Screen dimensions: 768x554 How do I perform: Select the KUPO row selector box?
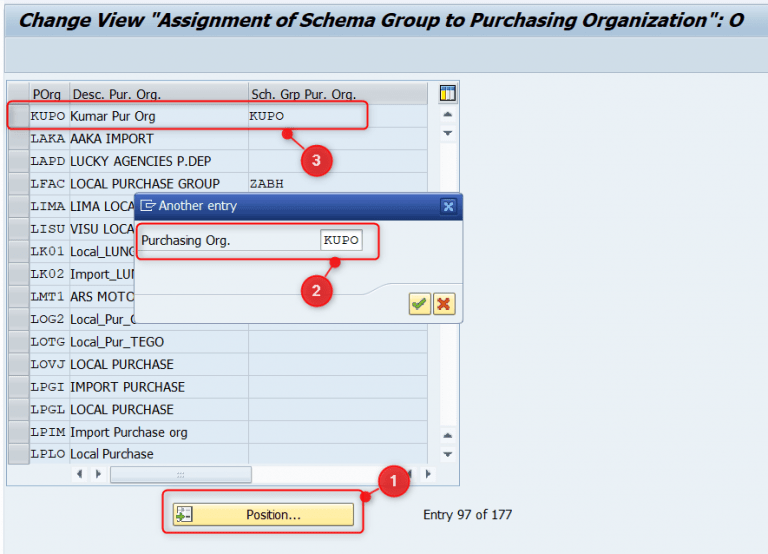(x=19, y=116)
